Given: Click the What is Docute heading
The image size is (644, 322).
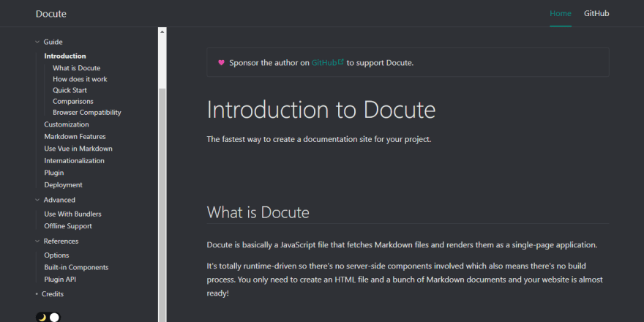Looking at the screenshot, I should [x=258, y=212].
